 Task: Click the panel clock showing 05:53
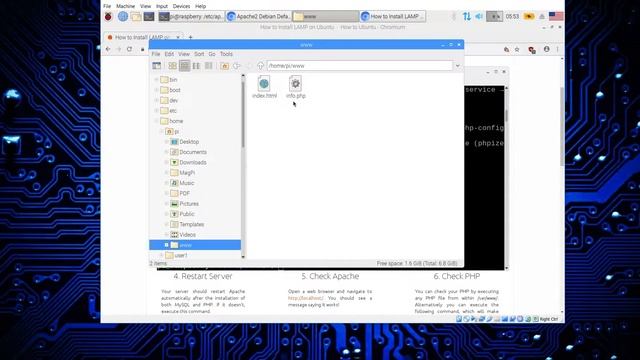(x=512, y=16)
